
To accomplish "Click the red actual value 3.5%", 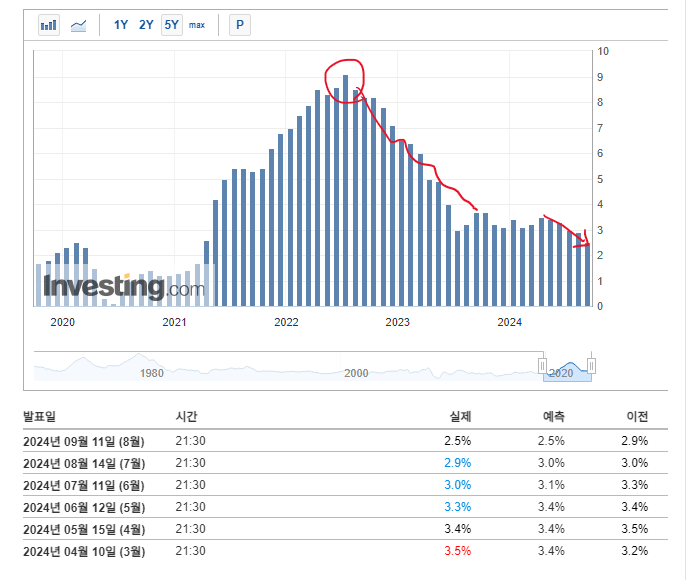I will point(457,551).
